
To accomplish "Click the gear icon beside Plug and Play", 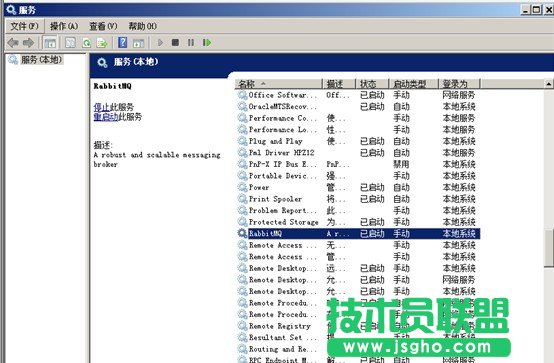I will [242, 141].
